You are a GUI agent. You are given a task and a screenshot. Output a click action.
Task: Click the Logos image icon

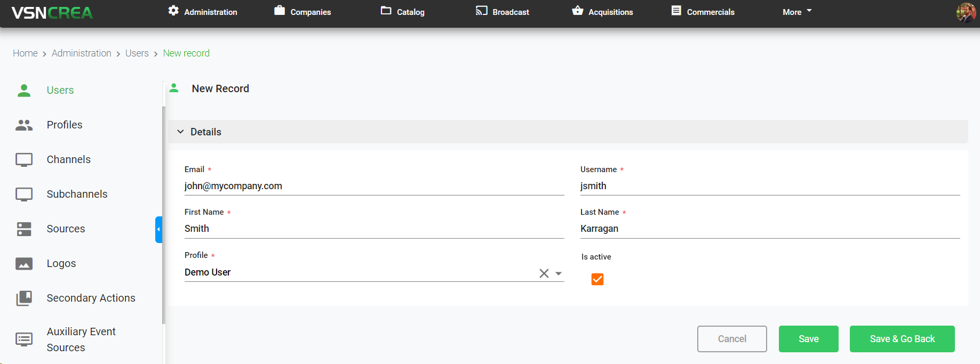tap(24, 264)
